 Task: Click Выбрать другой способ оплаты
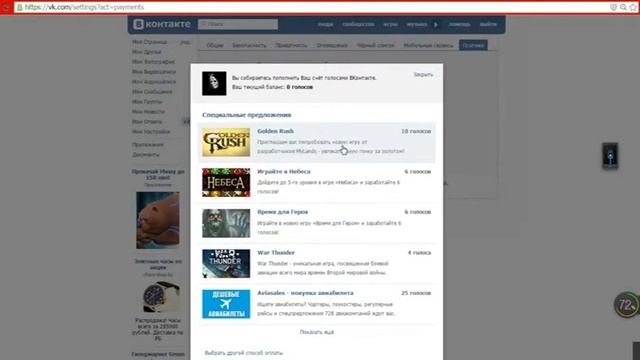click(x=244, y=353)
